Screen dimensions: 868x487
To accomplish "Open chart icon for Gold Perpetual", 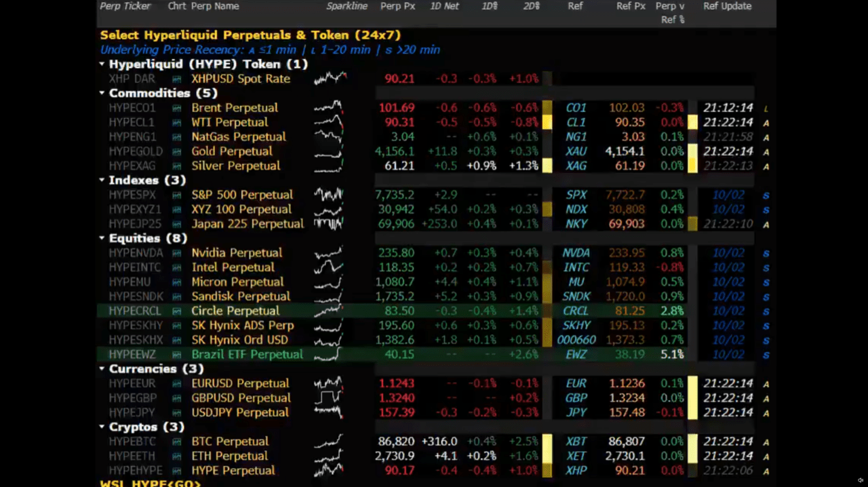I will point(176,152).
